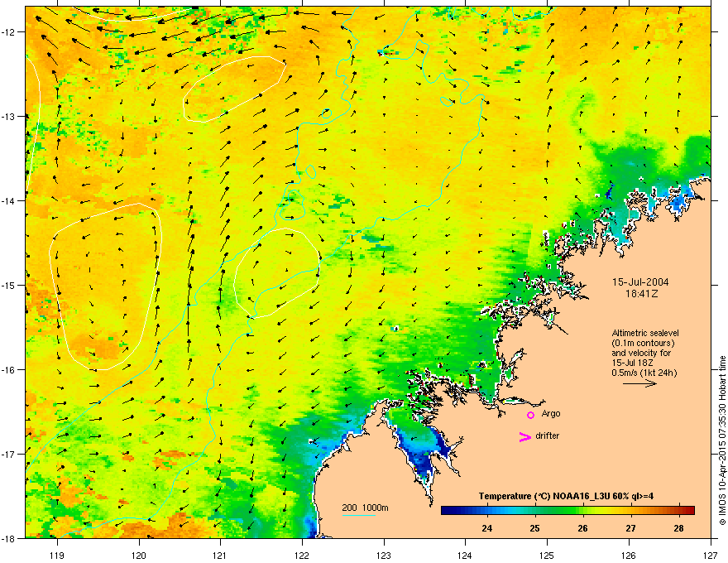Screen dimensions: 728x563
Task: Click the cyan 200 1000m legend line
Action: point(359,515)
